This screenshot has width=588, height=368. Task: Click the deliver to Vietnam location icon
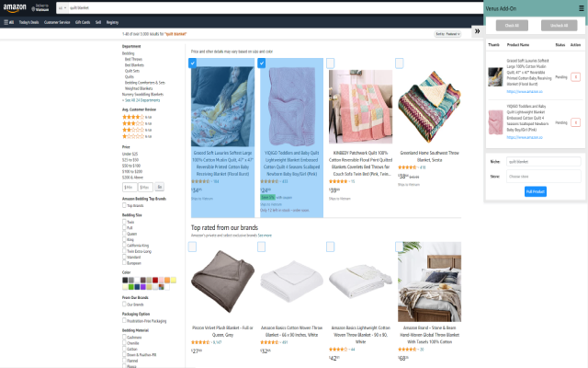pos(33,8)
